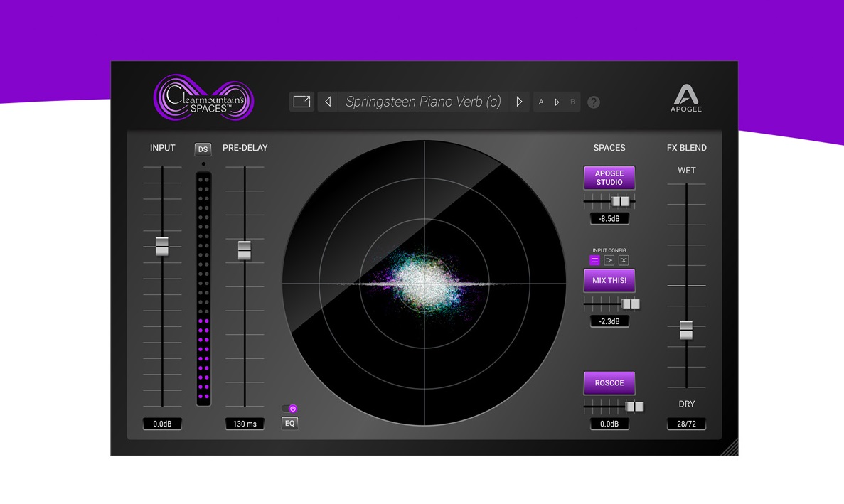This screenshot has width=844, height=504.
Task: Select the B comparison slot
Action: 572,102
